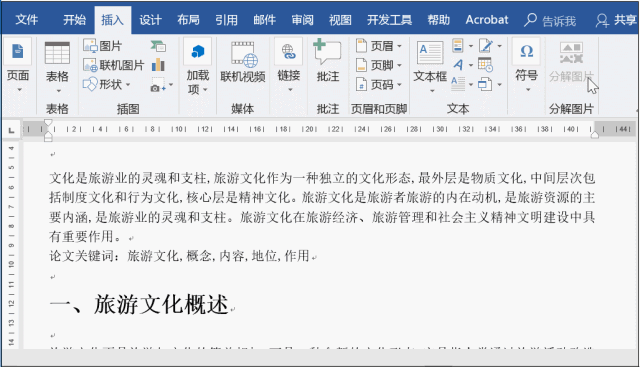Click the line starting 要内涵
Viewport: 640px width, 367px height.
coord(322,217)
